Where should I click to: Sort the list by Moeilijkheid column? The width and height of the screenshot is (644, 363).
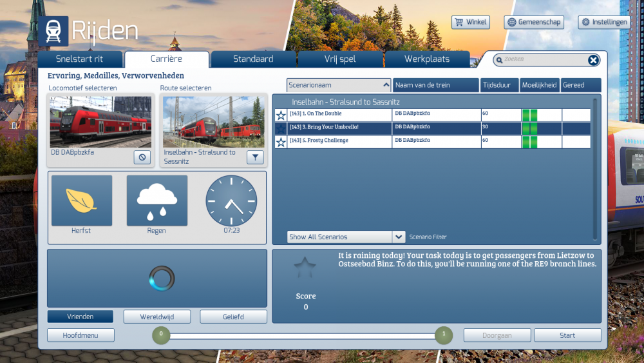[x=540, y=85]
